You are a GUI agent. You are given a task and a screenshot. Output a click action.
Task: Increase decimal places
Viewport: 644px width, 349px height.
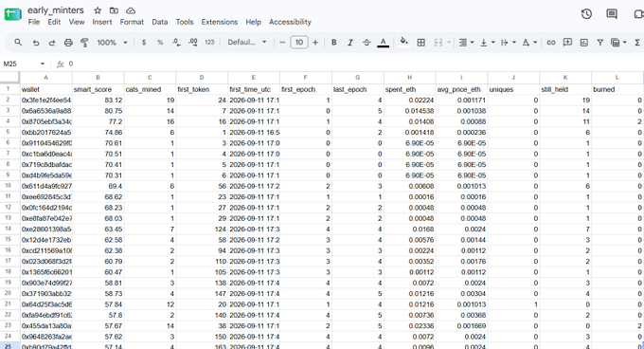(x=193, y=43)
